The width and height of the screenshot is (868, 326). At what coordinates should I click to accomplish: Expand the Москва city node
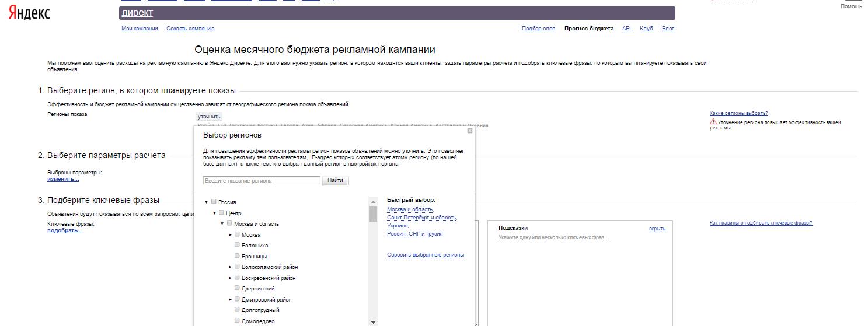[x=230, y=235]
